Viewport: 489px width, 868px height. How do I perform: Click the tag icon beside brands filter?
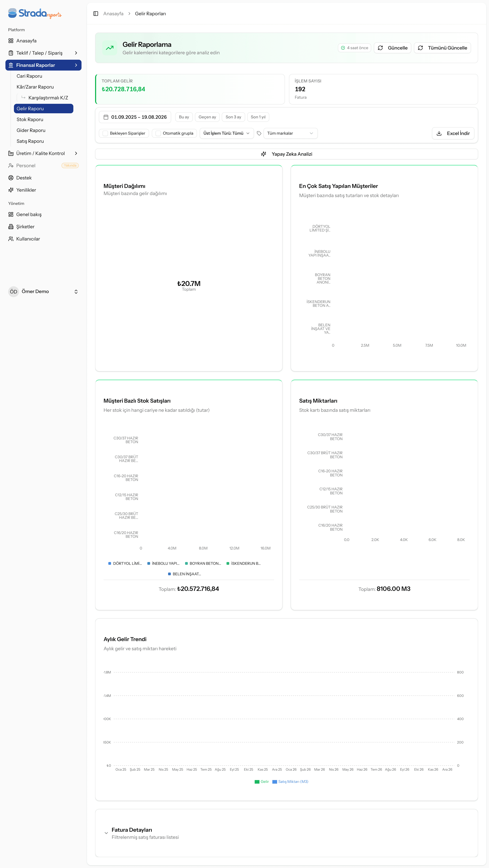[x=259, y=133]
